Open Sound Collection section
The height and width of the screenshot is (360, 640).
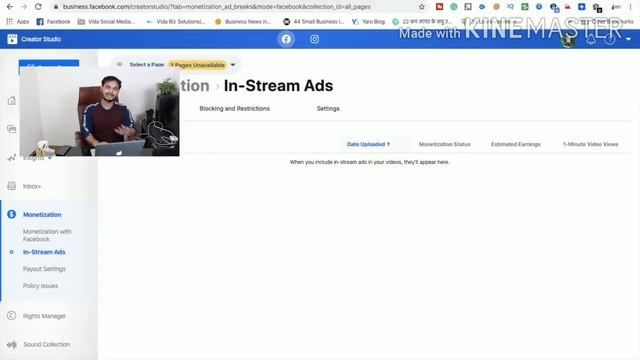(x=47, y=344)
